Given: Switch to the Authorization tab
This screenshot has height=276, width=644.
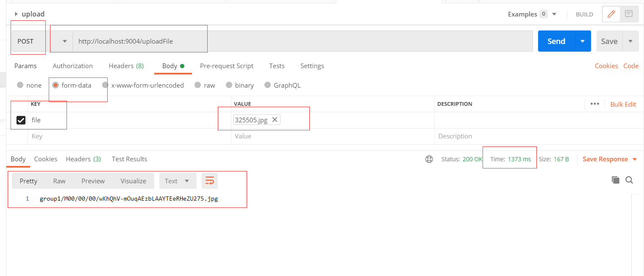Looking at the screenshot, I should pos(72,66).
